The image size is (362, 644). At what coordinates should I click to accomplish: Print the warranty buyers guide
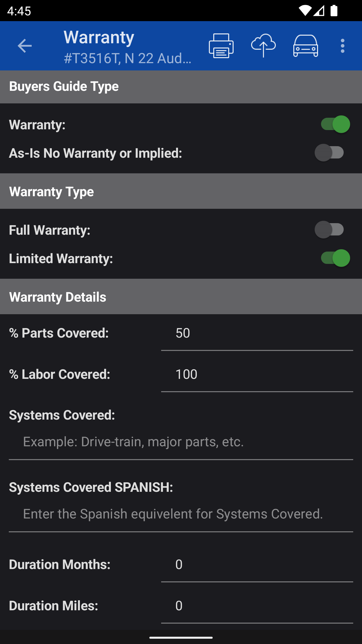(x=221, y=46)
